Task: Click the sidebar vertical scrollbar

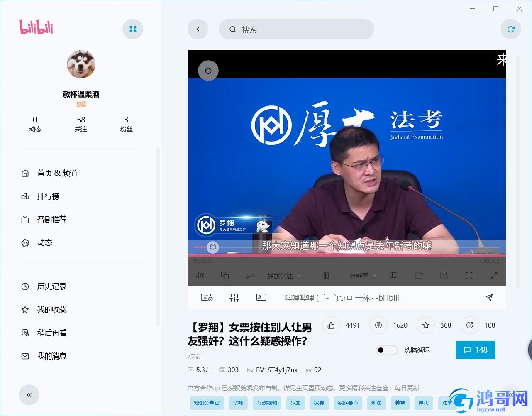Action: (x=158, y=237)
